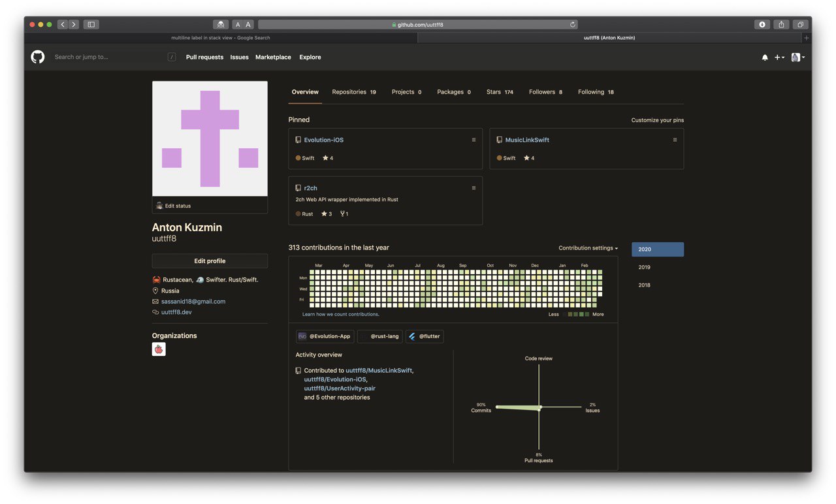Show all tabs overview button
The image size is (836, 504).
point(800,24)
